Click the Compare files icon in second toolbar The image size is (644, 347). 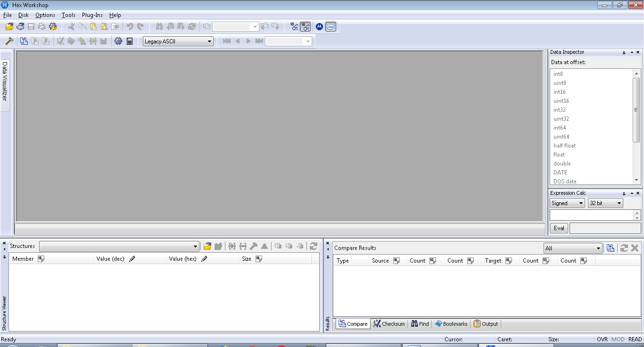pos(24,41)
